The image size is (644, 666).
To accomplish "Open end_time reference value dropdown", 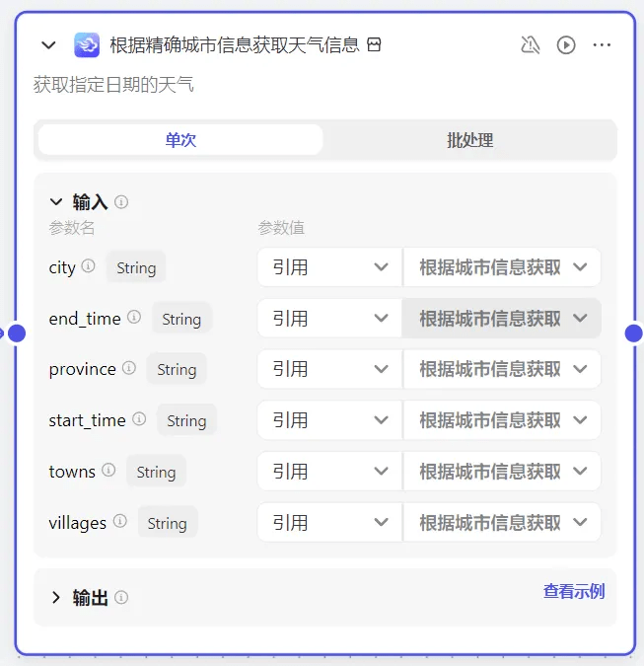I will [502, 318].
